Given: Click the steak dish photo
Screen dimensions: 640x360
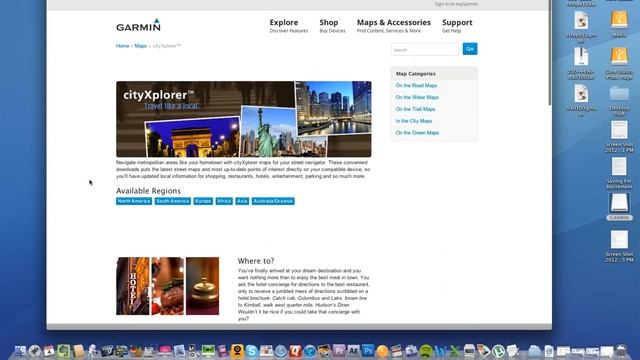Looking at the screenshot, I should click(168, 286).
